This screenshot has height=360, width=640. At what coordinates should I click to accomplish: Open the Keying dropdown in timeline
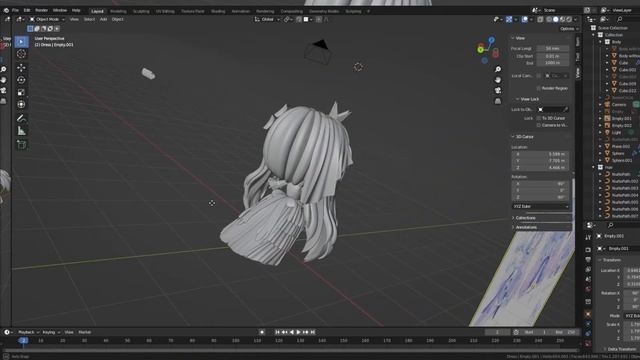point(51,332)
